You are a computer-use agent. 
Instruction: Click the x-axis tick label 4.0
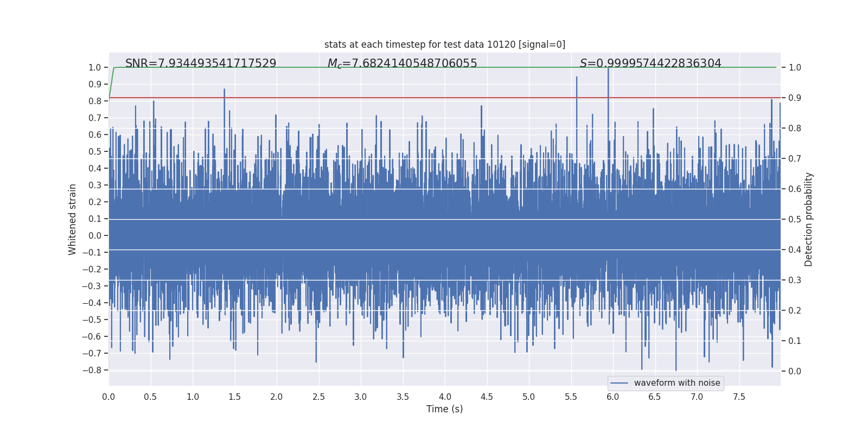[x=445, y=397]
